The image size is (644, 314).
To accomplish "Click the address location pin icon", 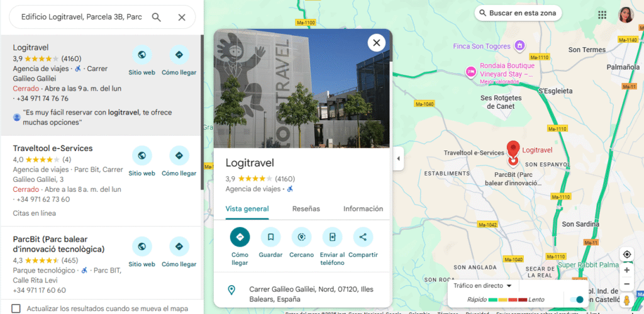I will click(x=231, y=291).
